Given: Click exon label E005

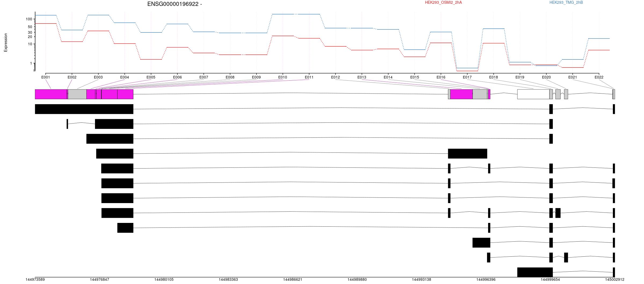Looking at the screenshot, I should pos(151,77).
